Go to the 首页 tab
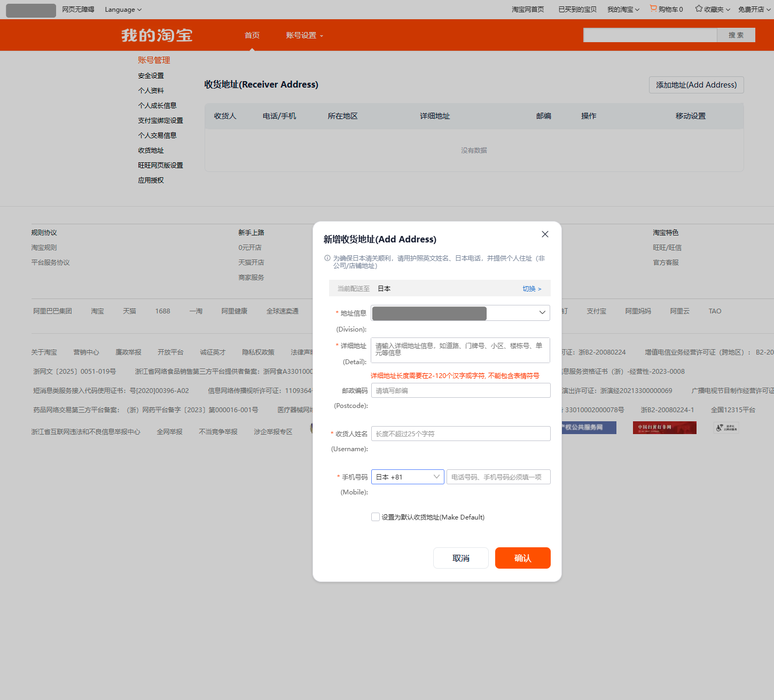This screenshot has width=774, height=700. coord(252,35)
